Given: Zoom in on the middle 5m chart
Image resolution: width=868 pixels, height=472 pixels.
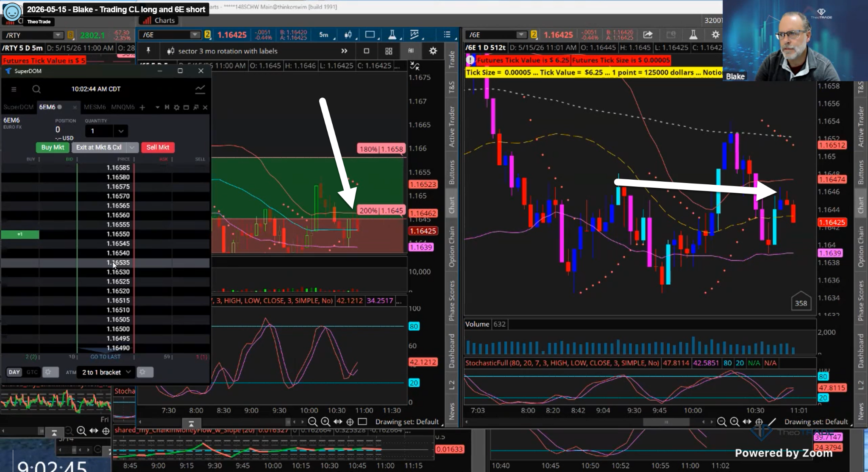Looking at the screenshot, I should (325, 422).
